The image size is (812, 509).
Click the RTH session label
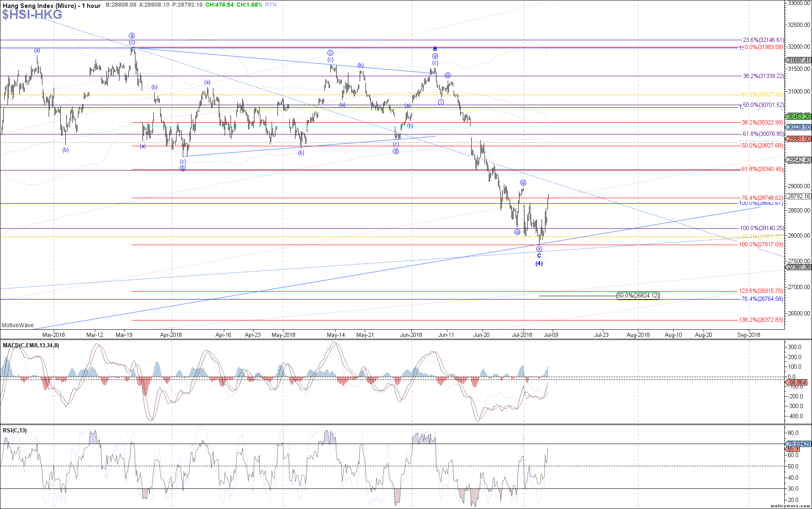coord(271,5)
